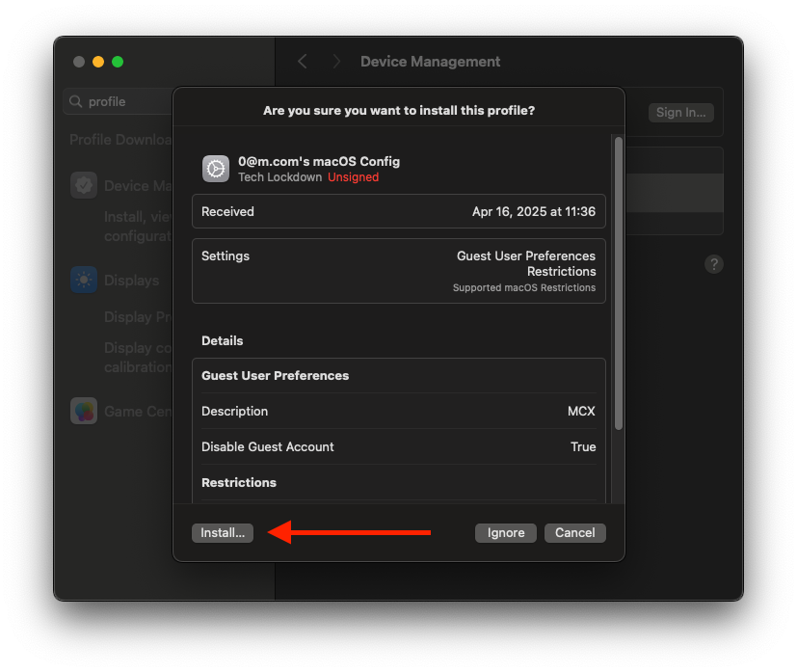Screen dimensions: 797x672
Task: Click the yellow minimize window button
Action: tap(98, 62)
